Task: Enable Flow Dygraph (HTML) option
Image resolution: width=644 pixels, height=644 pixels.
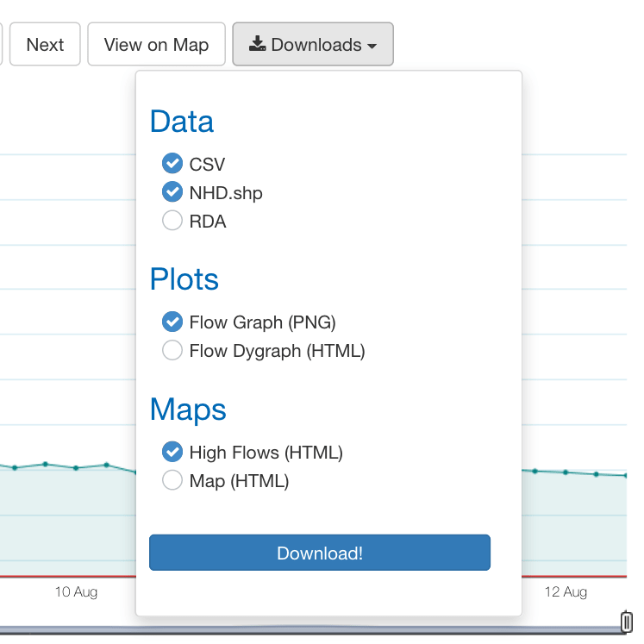Action: click(172, 350)
